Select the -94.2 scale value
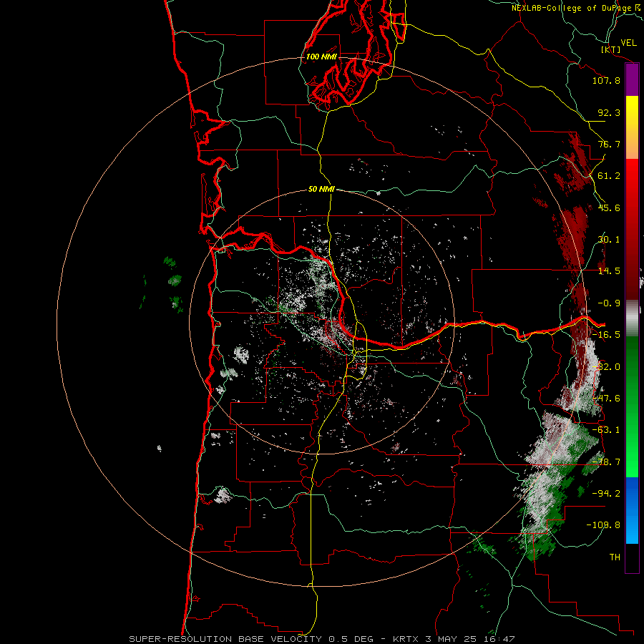Viewport: 644px width, 644px height. [606, 493]
